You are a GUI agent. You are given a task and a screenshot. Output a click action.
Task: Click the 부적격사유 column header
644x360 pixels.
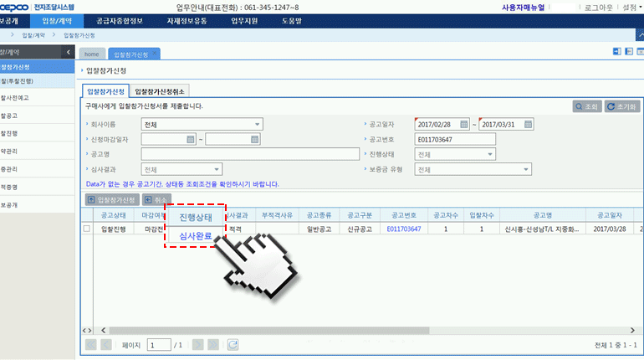tap(277, 215)
